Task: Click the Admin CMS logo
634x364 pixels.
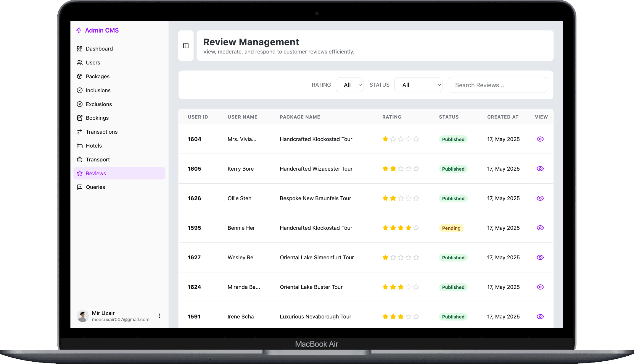Action: click(97, 30)
